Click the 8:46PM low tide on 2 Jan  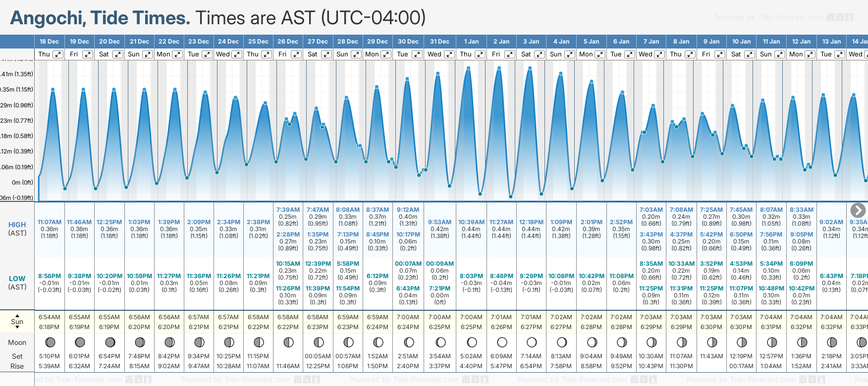pyautogui.click(x=501, y=276)
